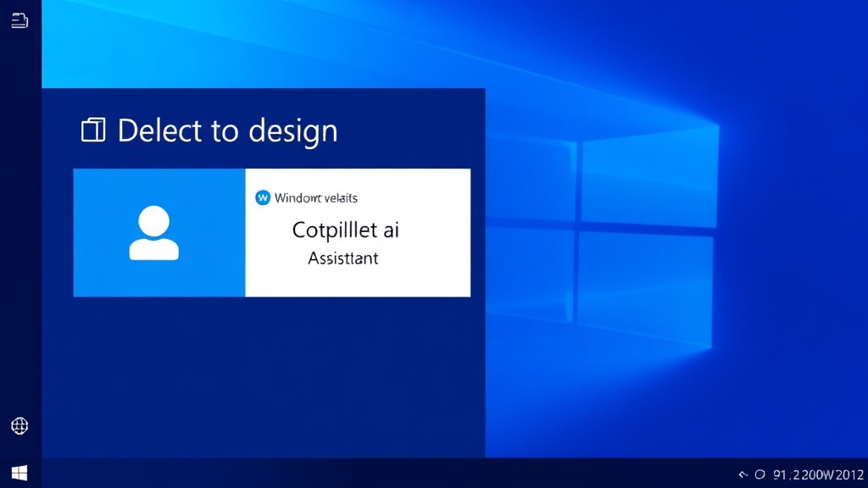Open the document icon in the top sidebar

pos(19,21)
